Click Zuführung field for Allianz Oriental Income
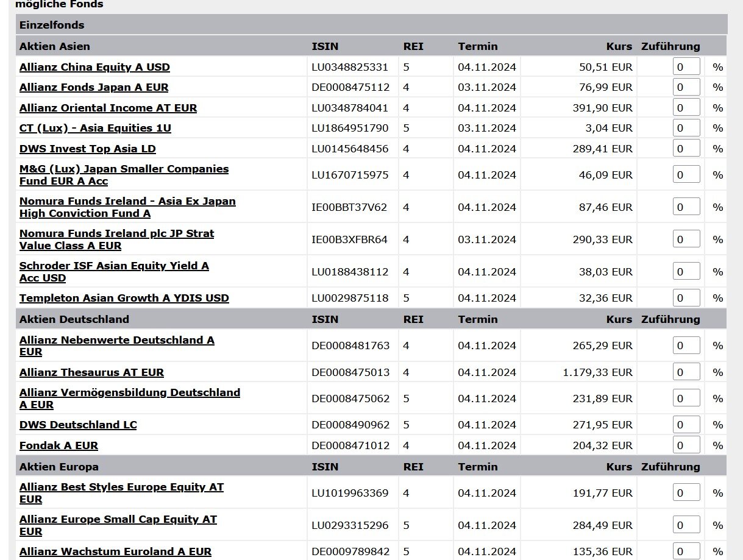Image resolution: width=743 pixels, height=560 pixels. [x=686, y=108]
